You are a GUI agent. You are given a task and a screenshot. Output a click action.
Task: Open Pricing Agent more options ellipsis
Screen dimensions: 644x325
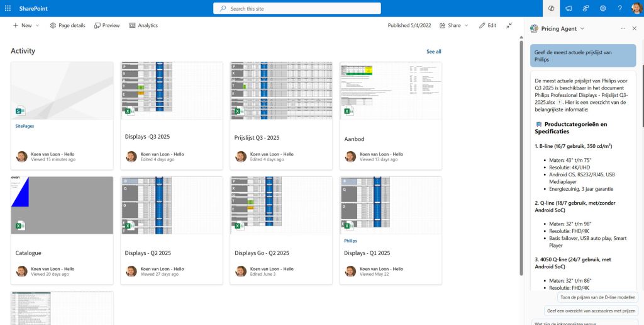623,28
